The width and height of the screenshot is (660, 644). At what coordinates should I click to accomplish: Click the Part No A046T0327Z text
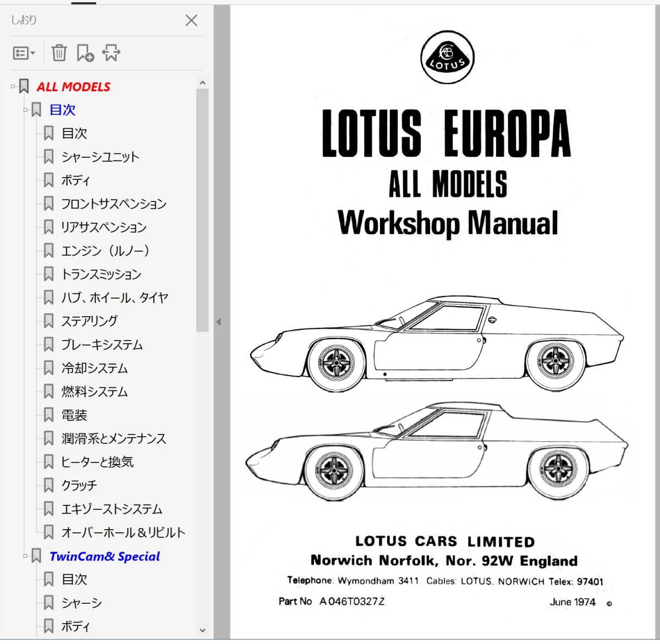332,601
